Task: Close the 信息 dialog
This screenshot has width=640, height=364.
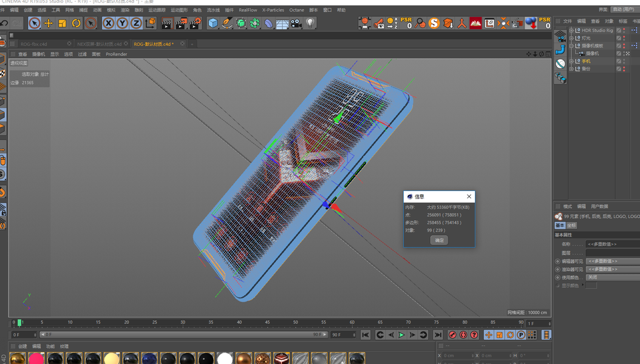Action: tap(469, 197)
